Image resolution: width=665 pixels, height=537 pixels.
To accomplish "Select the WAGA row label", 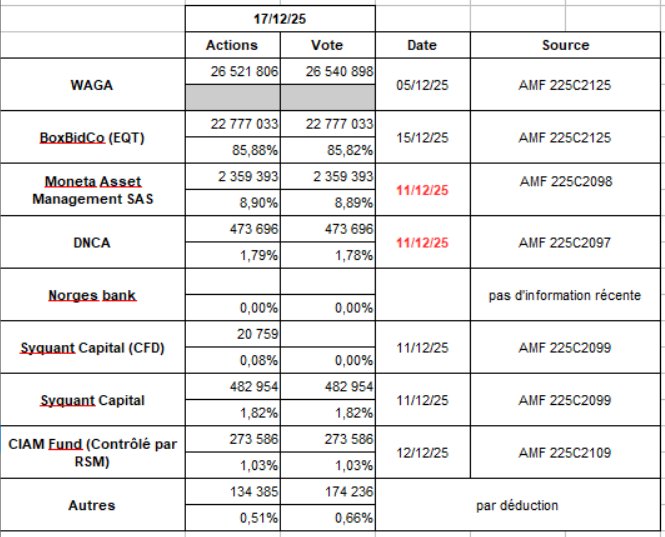I will (92, 85).
